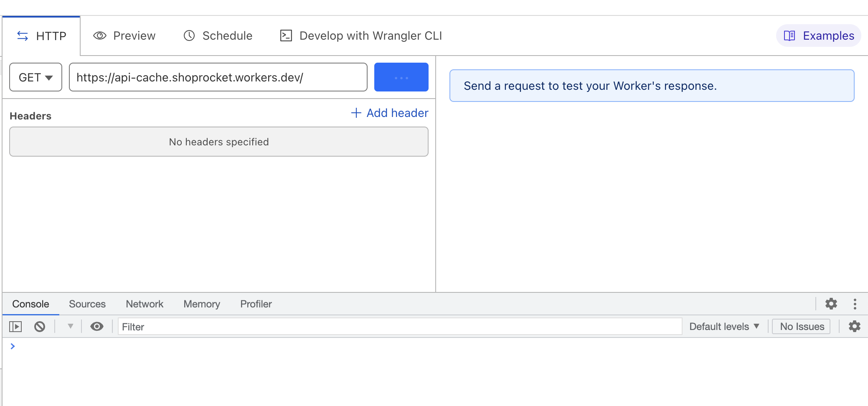Click the blue send request button
Viewport: 868px width, 406px height.
401,77
